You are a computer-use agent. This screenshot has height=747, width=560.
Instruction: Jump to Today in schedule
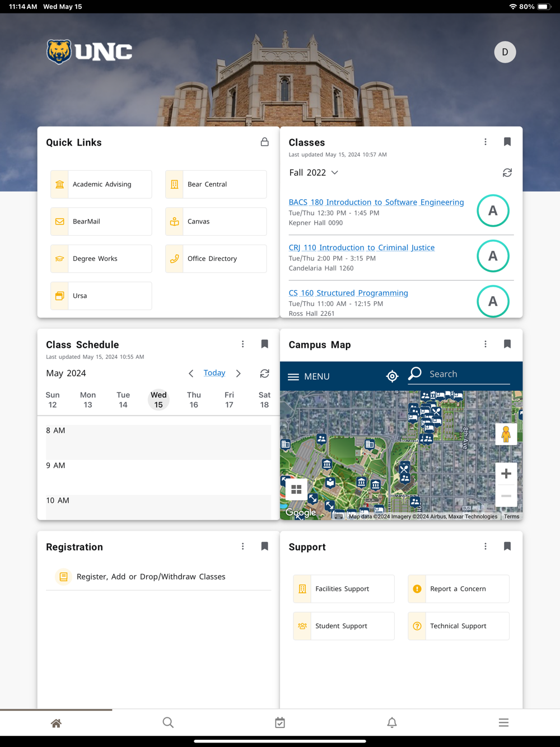[x=214, y=373]
